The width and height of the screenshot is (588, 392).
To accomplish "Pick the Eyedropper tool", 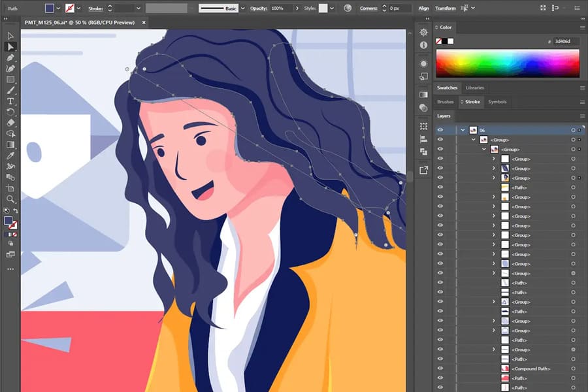I will pyautogui.click(x=9, y=154).
